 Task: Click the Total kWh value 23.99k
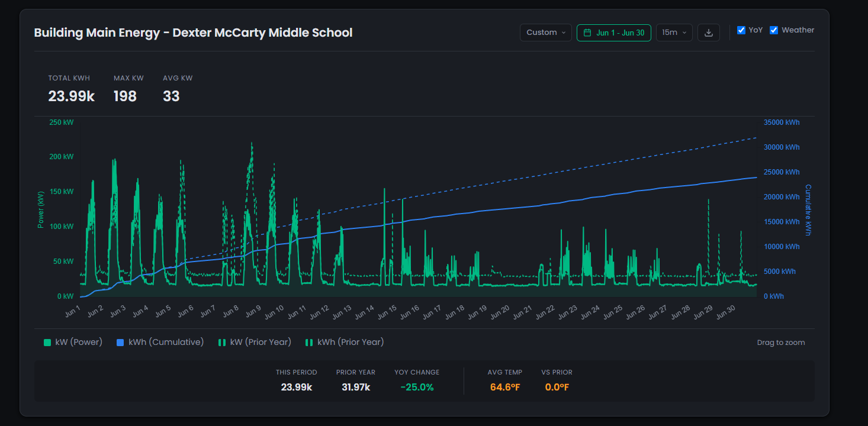(72, 96)
